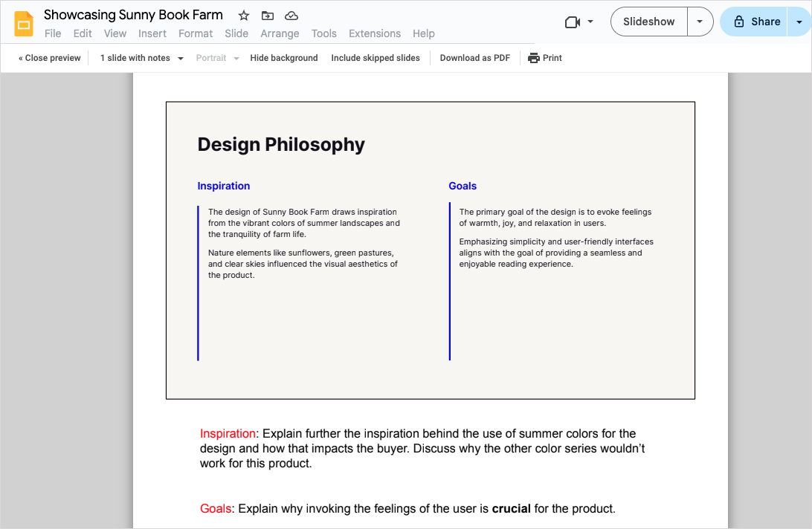Open the File menu
812x529 pixels.
pyautogui.click(x=53, y=33)
